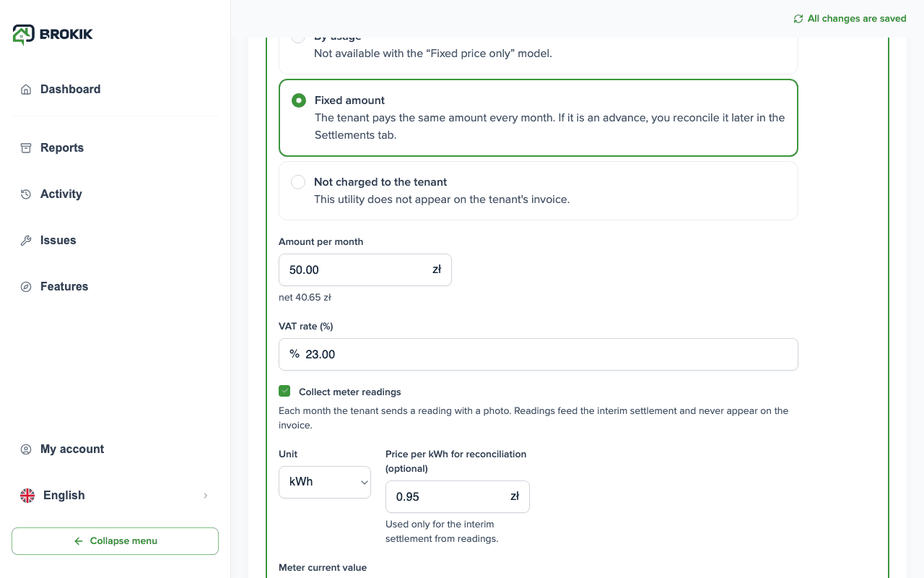Expand the English language selector chevron
This screenshot has width=924, height=578.
[206, 496]
